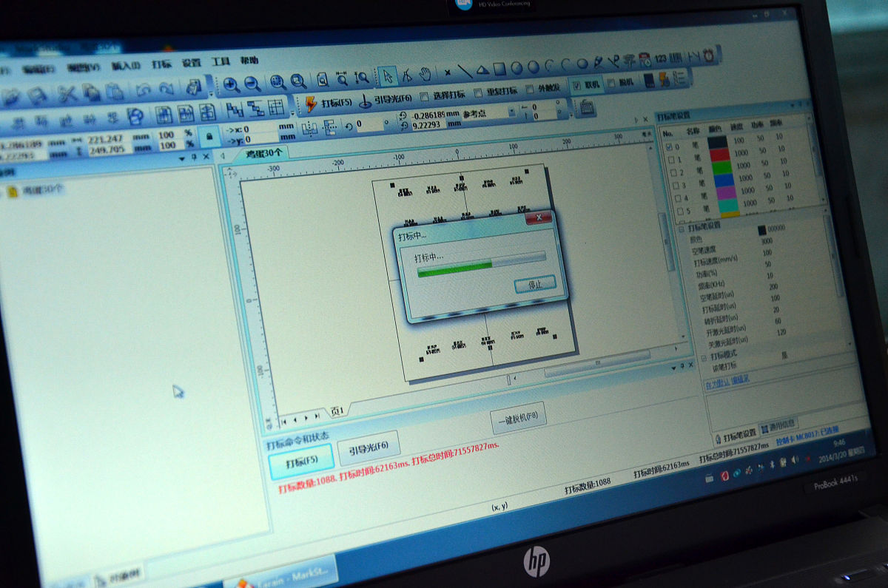
Task: Pick the straight line drawing tool
Action: (465, 72)
